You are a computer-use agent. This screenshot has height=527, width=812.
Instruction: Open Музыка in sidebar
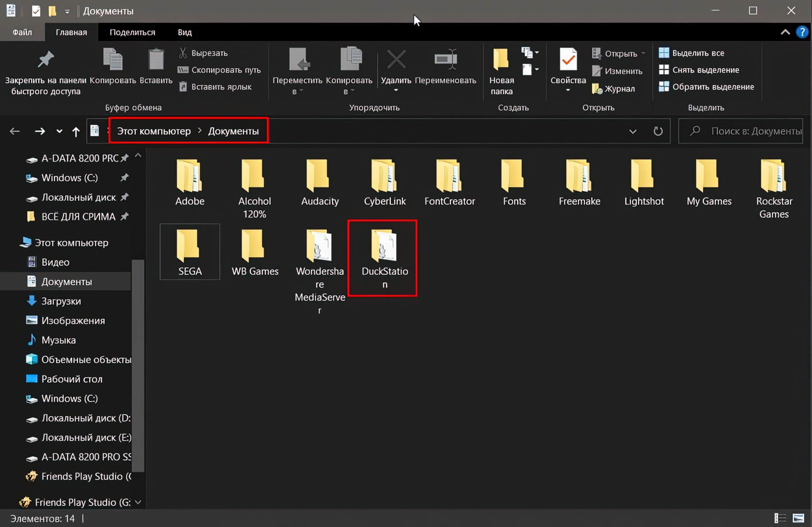pyautogui.click(x=58, y=340)
